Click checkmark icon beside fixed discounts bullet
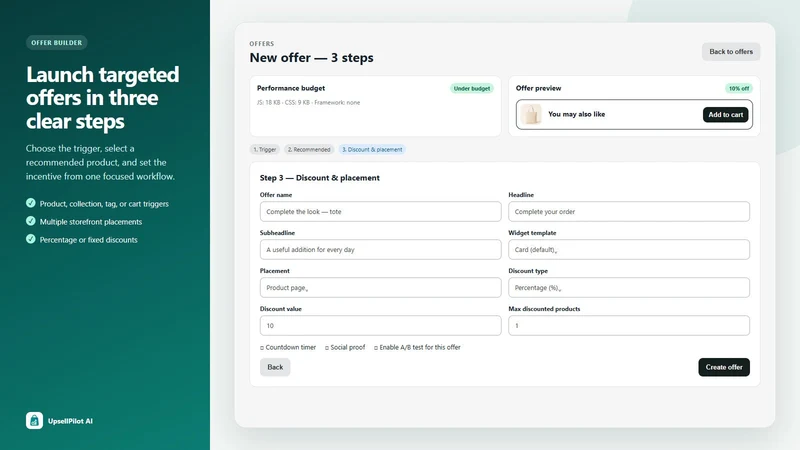Image resolution: width=800 pixels, height=450 pixels. pyautogui.click(x=31, y=239)
